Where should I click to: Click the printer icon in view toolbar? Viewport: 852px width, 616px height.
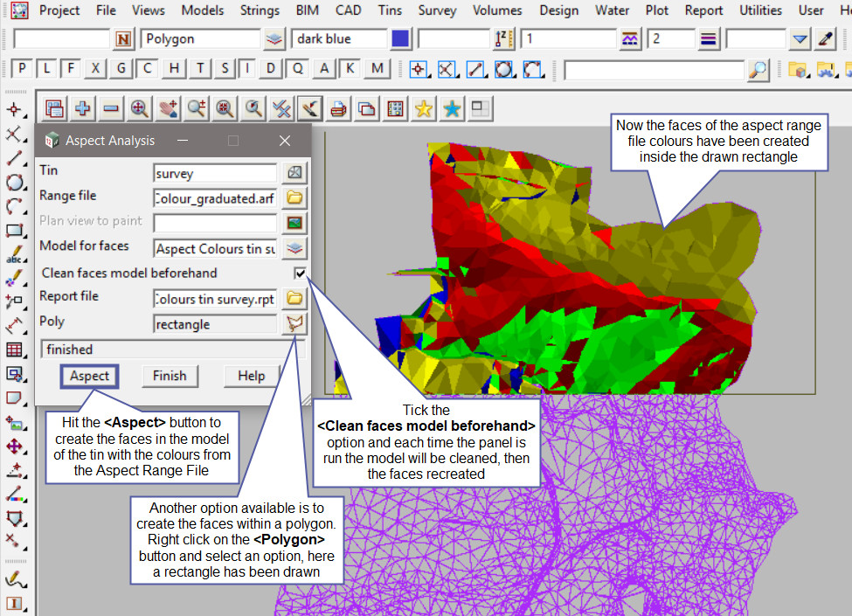[x=338, y=108]
